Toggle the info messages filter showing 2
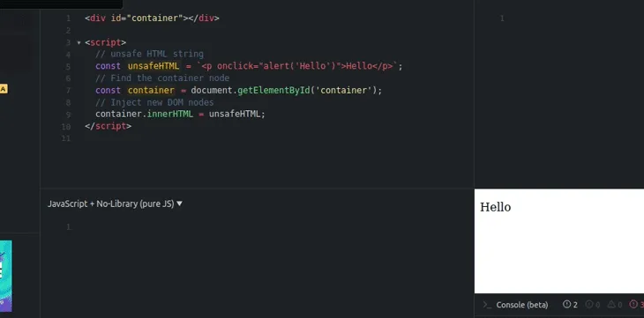This screenshot has height=318, width=644. tap(570, 305)
